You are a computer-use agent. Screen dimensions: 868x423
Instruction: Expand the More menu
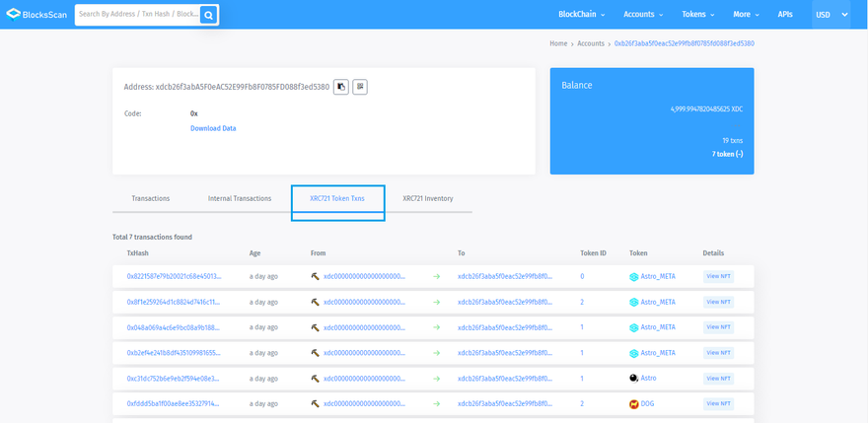(747, 15)
